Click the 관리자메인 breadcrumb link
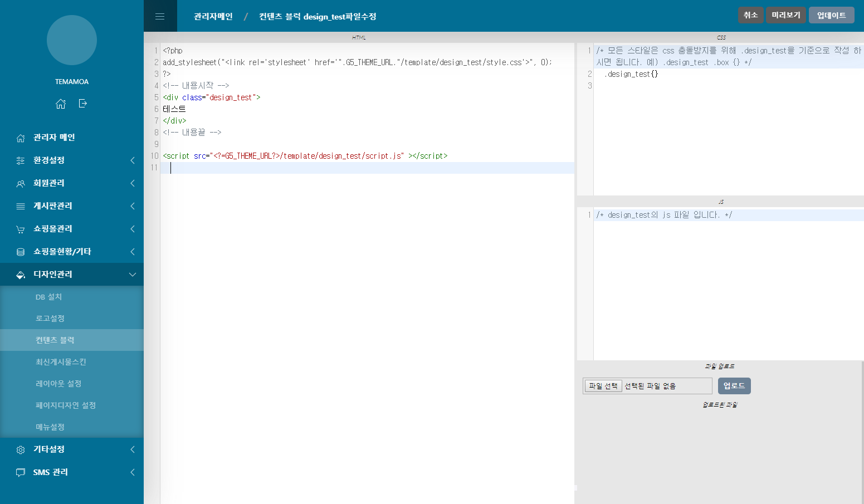The height and width of the screenshot is (504, 864). point(213,17)
